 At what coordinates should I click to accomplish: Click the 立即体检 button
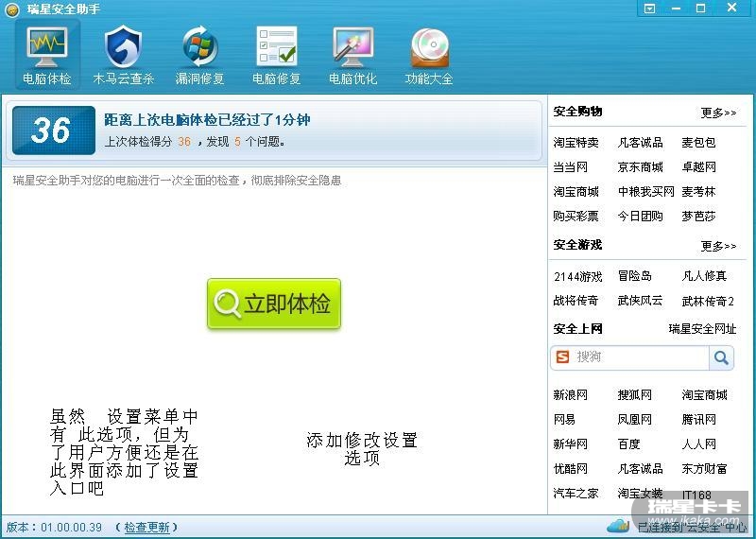[x=274, y=304]
